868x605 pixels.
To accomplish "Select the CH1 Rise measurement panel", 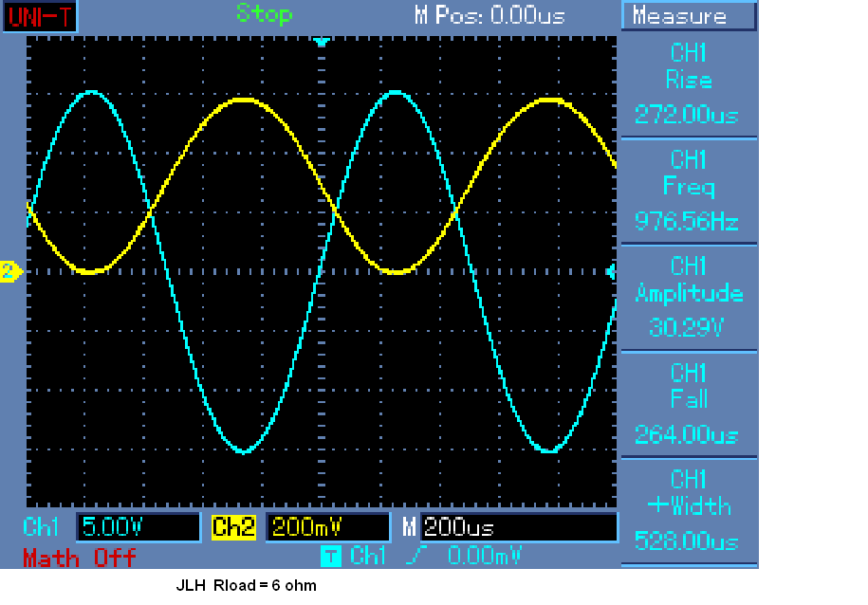I will [x=689, y=83].
